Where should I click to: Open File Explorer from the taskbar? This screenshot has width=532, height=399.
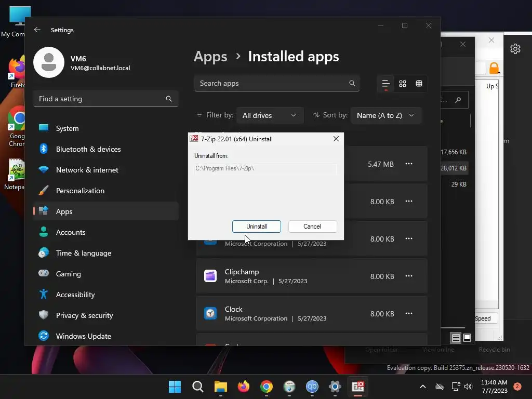click(x=220, y=387)
